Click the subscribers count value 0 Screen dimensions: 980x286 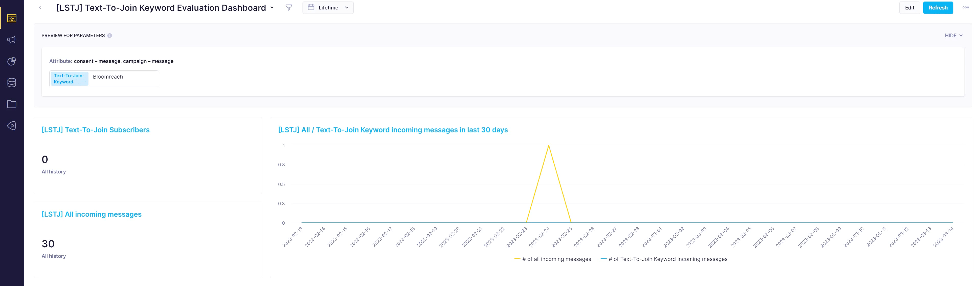tap(45, 159)
